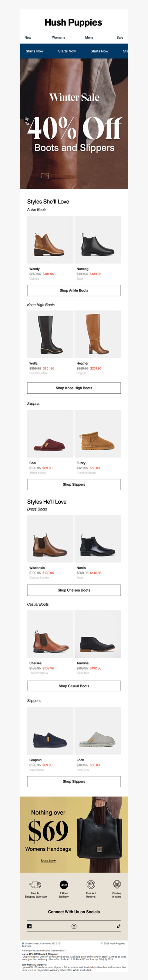This screenshot has width=148, height=980.
Task: Open the Instagram social icon
Action: pos(74,926)
